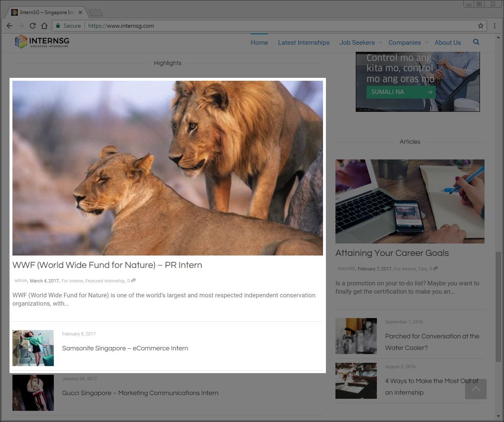Open the Chrome three-dot menu
Viewport: 504px width, 422px height.
(x=494, y=26)
